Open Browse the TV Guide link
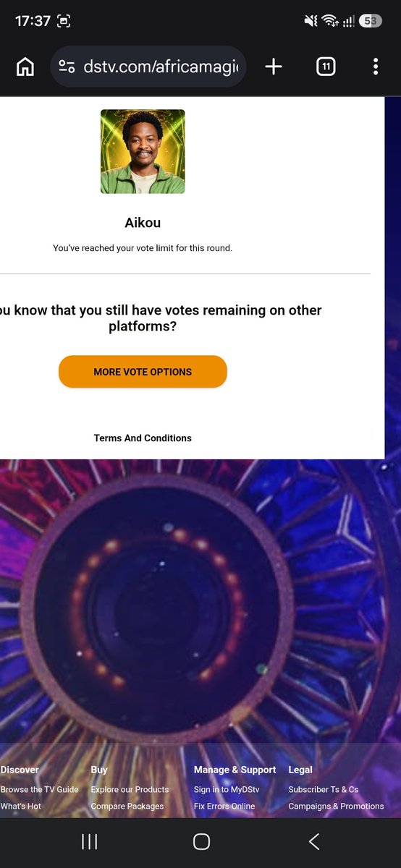 39,789
